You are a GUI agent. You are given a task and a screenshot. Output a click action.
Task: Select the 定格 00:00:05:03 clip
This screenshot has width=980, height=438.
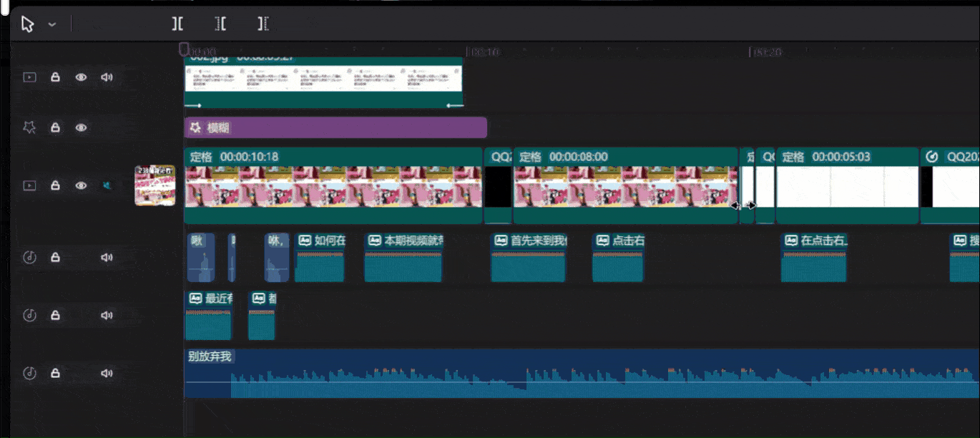tap(848, 186)
